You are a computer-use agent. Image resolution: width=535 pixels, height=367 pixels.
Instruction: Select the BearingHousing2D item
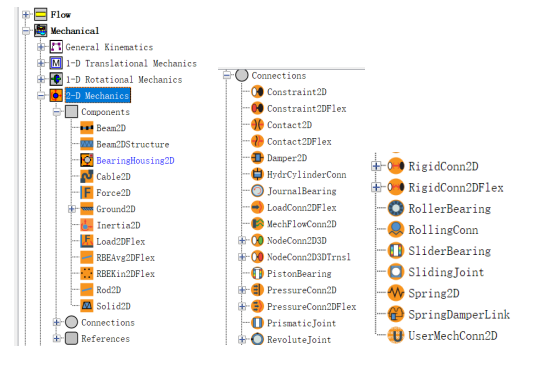[135, 160]
